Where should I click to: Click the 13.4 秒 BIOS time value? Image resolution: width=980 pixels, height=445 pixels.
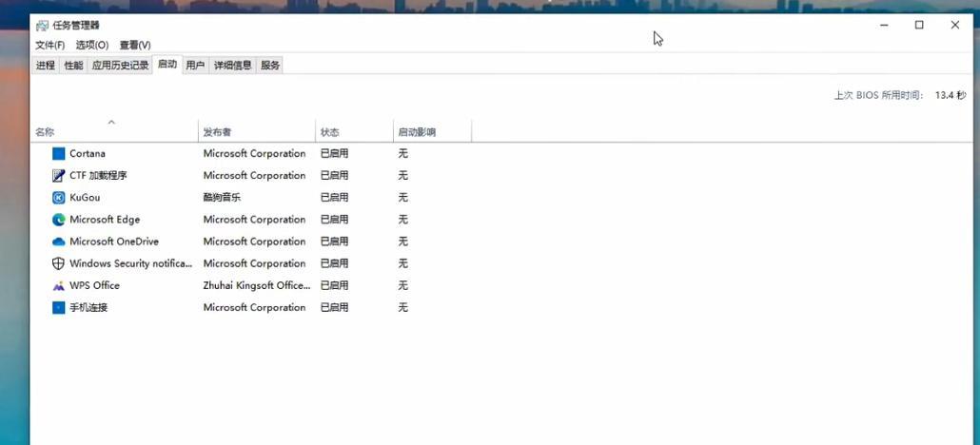coord(951,96)
